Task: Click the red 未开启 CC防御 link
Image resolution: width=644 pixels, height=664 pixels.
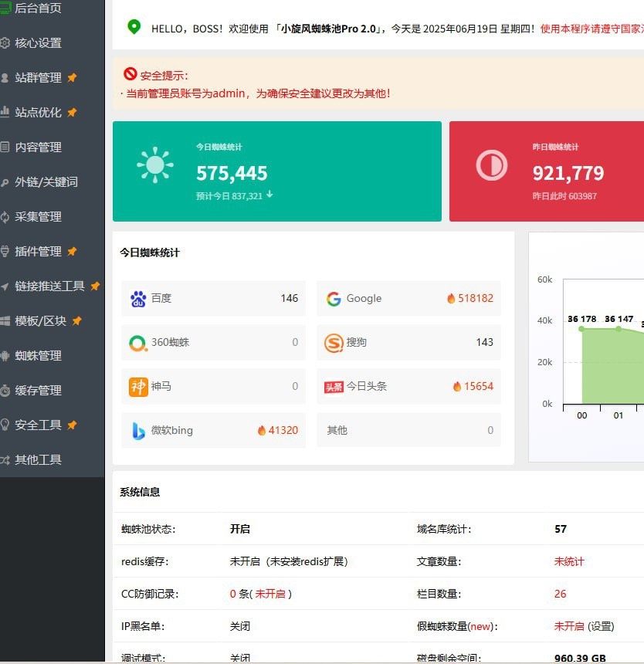Action: [x=270, y=594]
